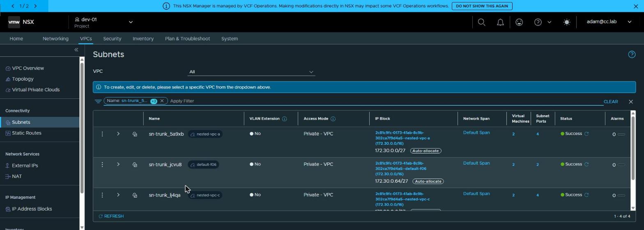Go to next notification arrow
Image resolution: width=644 pixels, height=230 pixels.
[35, 6]
